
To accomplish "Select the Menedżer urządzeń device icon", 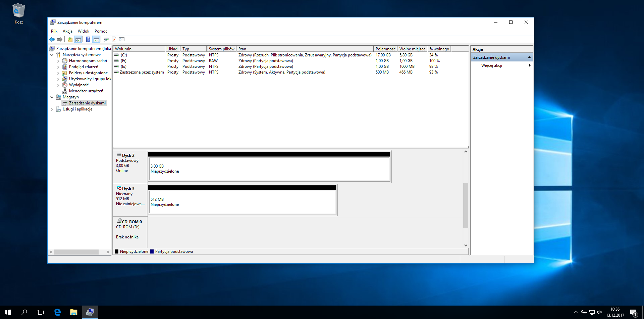I will click(x=65, y=91).
